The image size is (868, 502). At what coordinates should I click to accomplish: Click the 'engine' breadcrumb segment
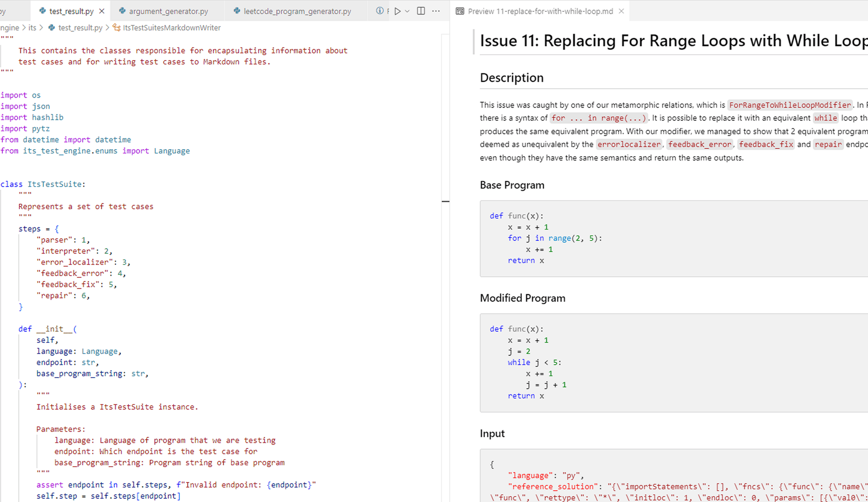9,28
